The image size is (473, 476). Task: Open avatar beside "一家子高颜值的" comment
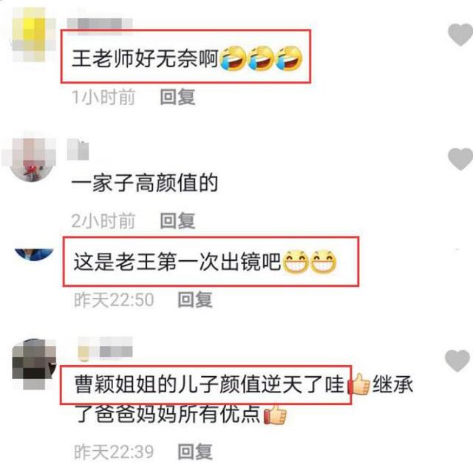30,159
